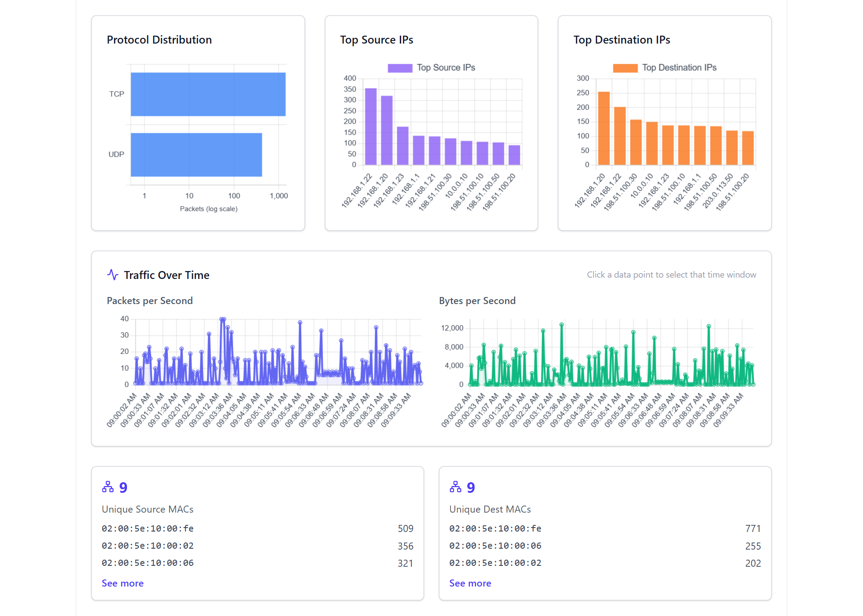Click the Unique Dest MACs label
863x616 pixels.
pos(490,509)
